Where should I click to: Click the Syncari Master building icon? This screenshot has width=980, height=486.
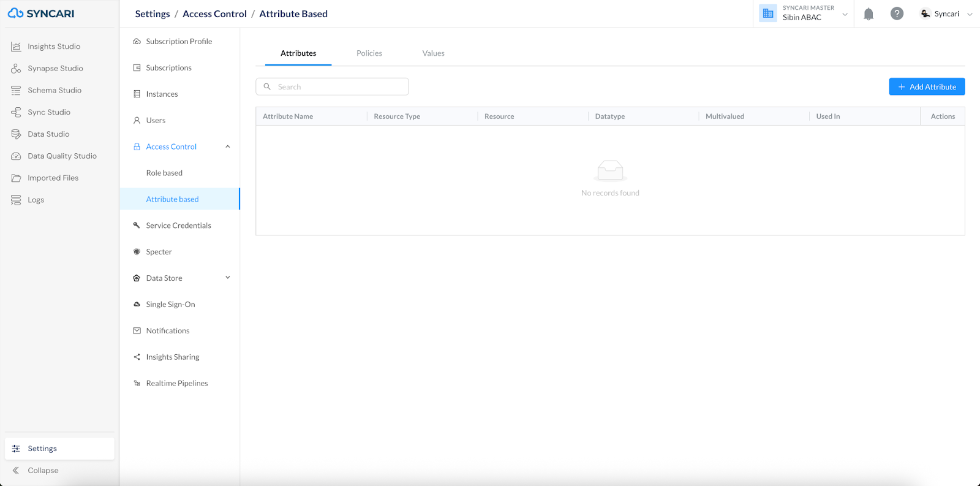pyautogui.click(x=768, y=13)
